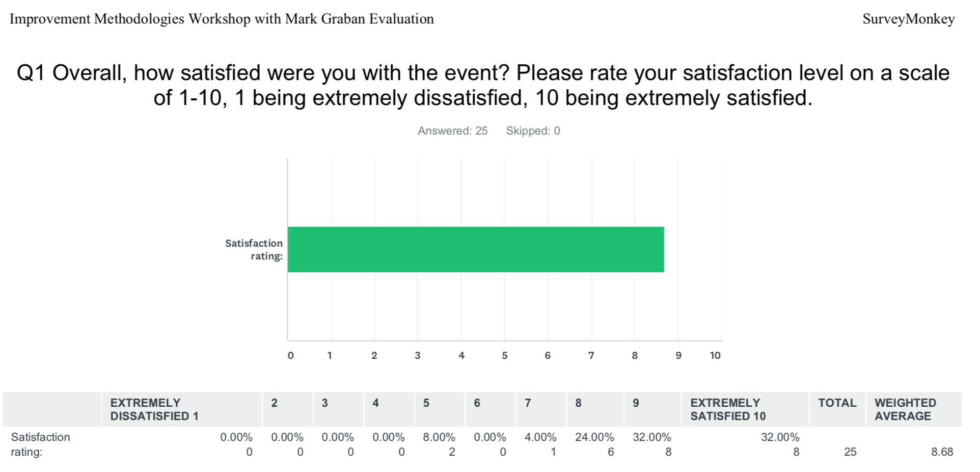Click the axis tick label 5
Screen dimensions: 980x472
[505, 356]
